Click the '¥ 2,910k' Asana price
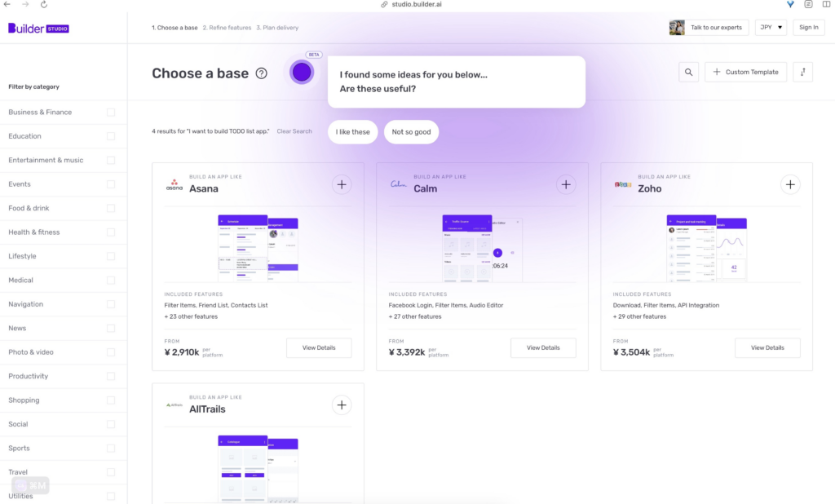This screenshot has height=504, width=835. point(182,352)
